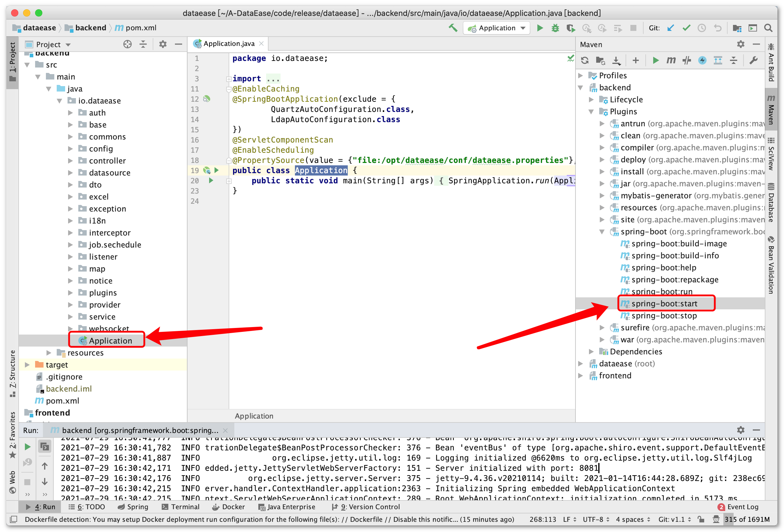The image size is (784, 532).
Task: Click the Build project hammer icon
Action: click(x=453, y=28)
